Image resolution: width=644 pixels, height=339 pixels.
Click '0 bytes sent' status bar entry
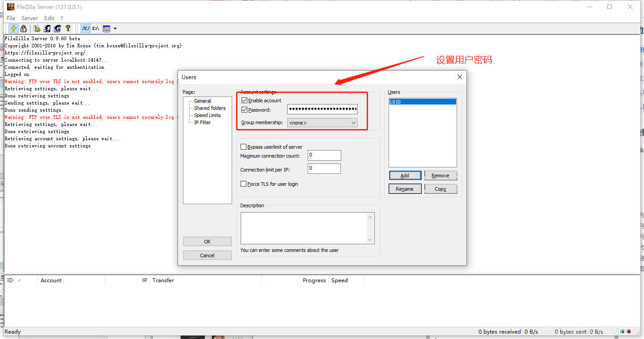tap(570, 332)
